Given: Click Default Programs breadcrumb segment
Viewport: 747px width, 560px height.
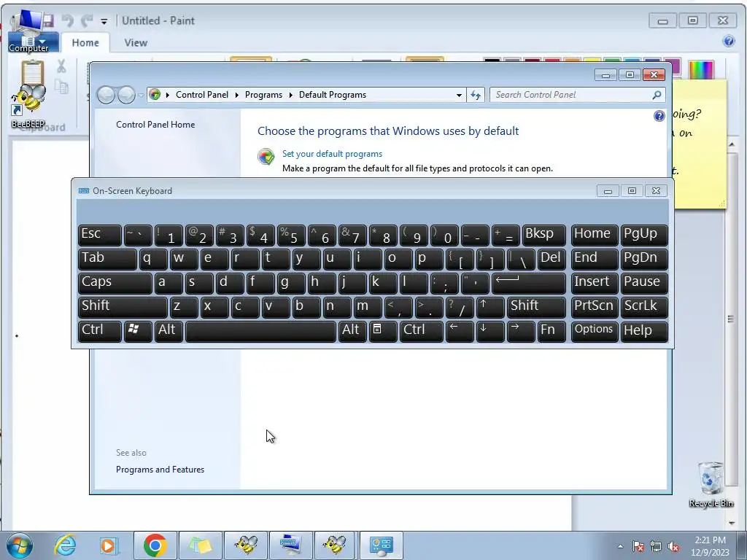Looking at the screenshot, I should 333,95.
